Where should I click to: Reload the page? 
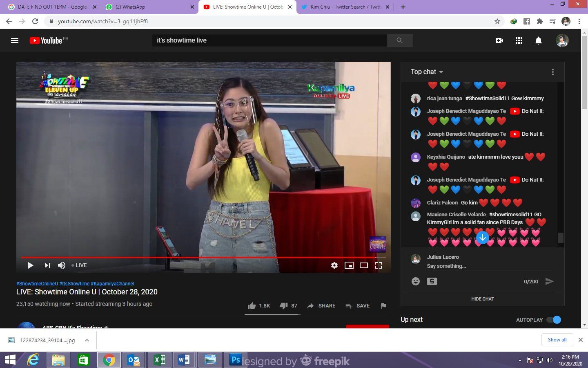(x=35, y=21)
